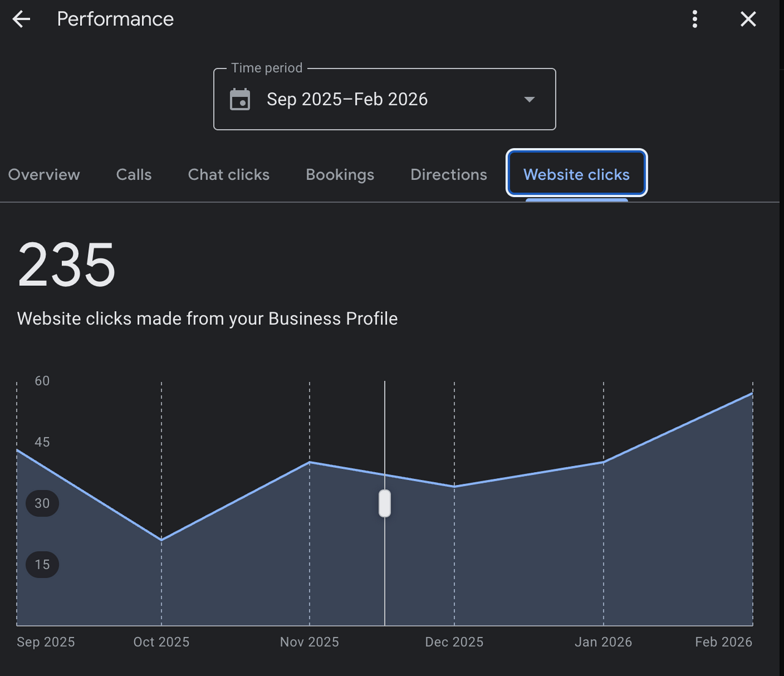Click the Nov 2025 peak on chart
The height and width of the screenshot is (676, 784).
click(x=310, y=462)
